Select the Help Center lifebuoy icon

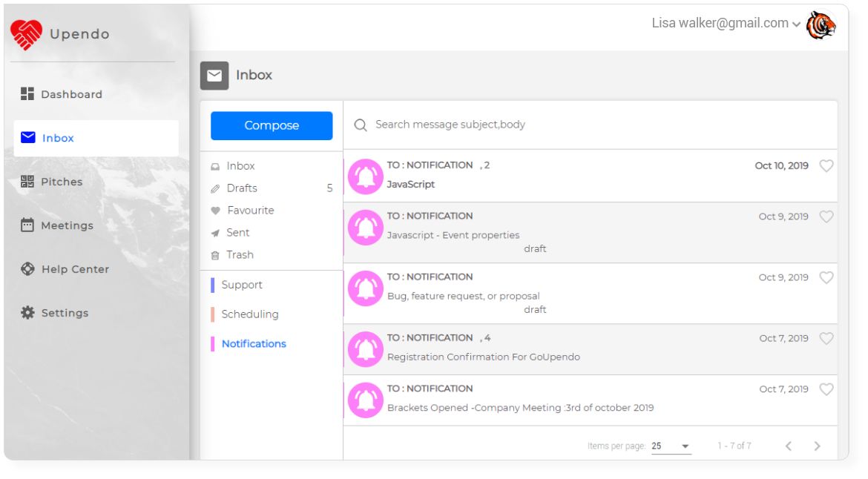coord(27,269)
